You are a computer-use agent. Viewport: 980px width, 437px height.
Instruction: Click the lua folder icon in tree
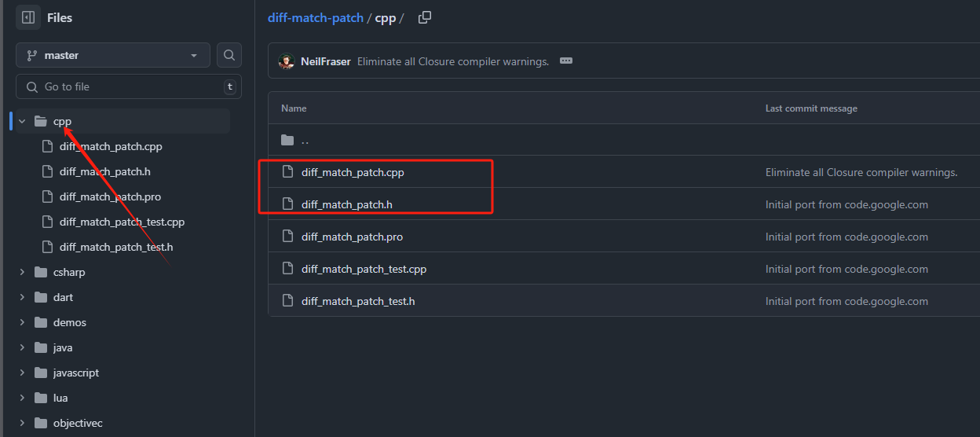41,398
